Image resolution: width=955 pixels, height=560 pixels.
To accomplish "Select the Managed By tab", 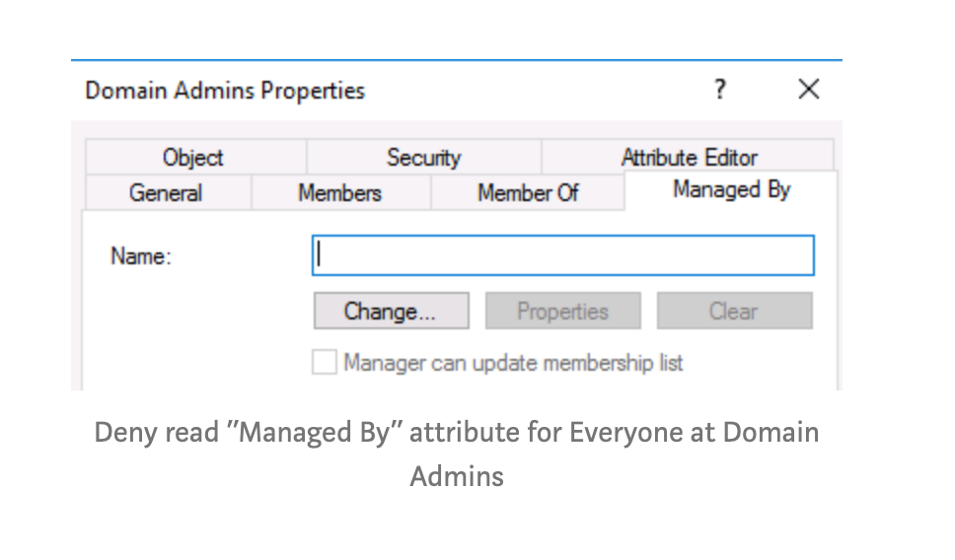I will (731, 190).
